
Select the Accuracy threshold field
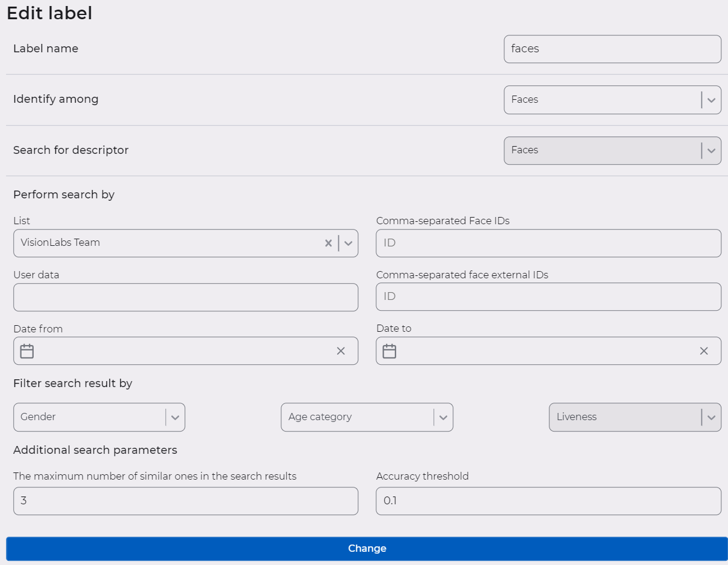548,501
